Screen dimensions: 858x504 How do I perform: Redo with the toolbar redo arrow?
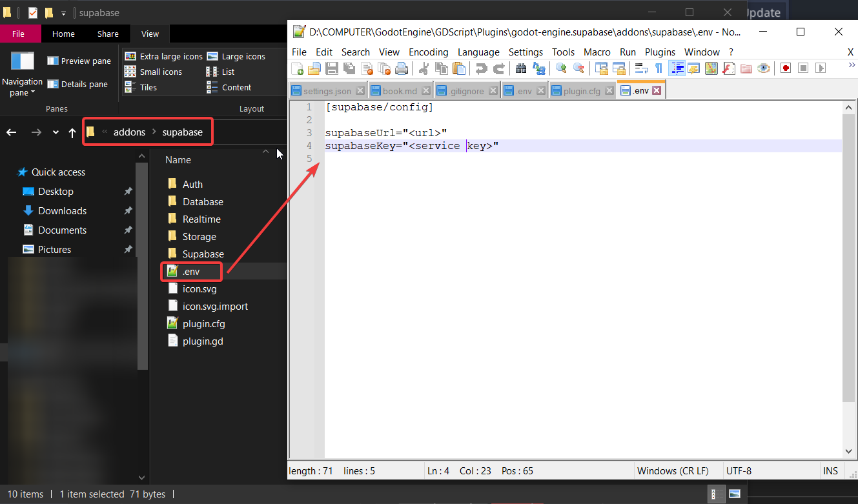pyautogui.click(x=499, y=68)
